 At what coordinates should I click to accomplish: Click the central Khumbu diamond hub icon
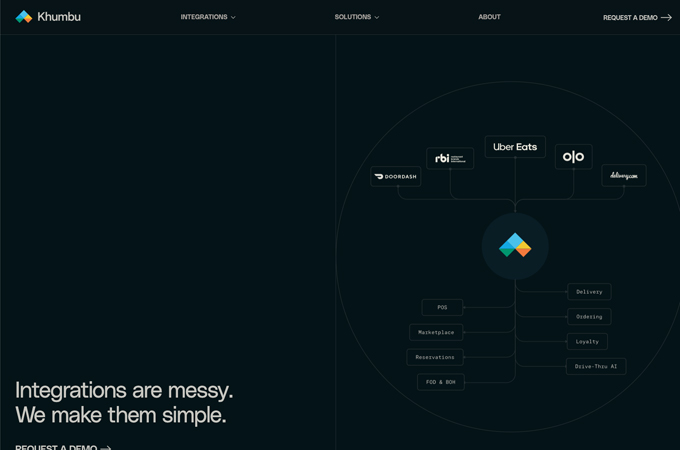(515, 245)
